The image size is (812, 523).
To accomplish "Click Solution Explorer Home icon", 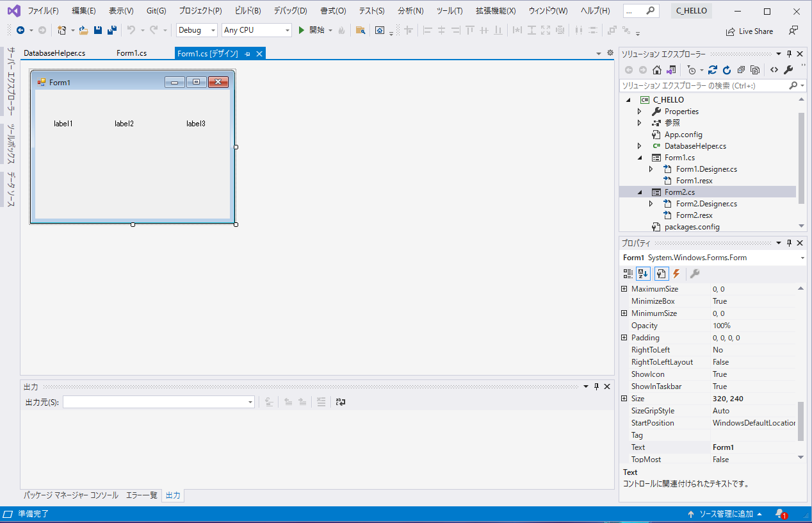I will pos(657,70).
